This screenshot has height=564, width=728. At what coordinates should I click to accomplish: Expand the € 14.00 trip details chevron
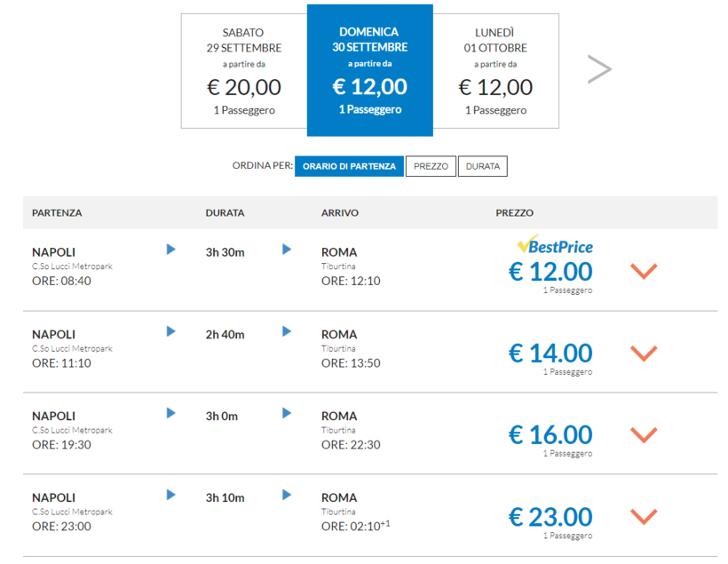[644, 353]
